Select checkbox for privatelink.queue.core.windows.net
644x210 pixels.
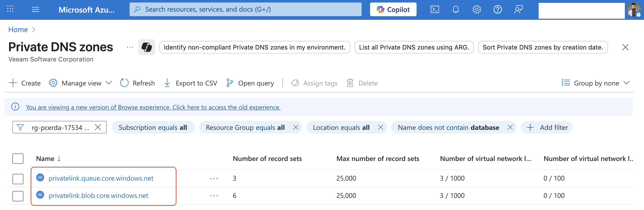pyautogui.click(x=18, y=179)
